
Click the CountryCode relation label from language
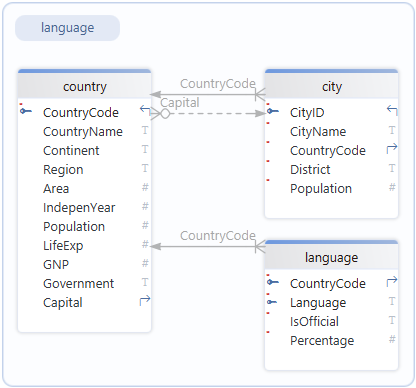pos(218,236)
